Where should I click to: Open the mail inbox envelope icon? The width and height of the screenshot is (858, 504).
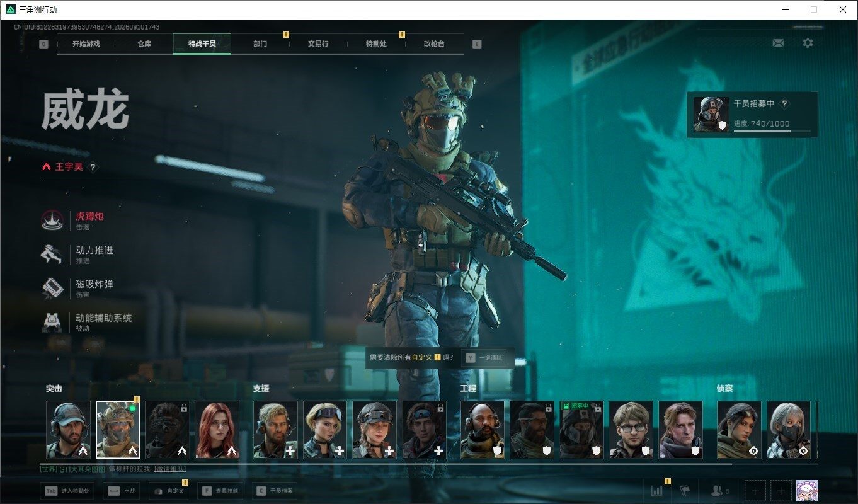point(778,43)
